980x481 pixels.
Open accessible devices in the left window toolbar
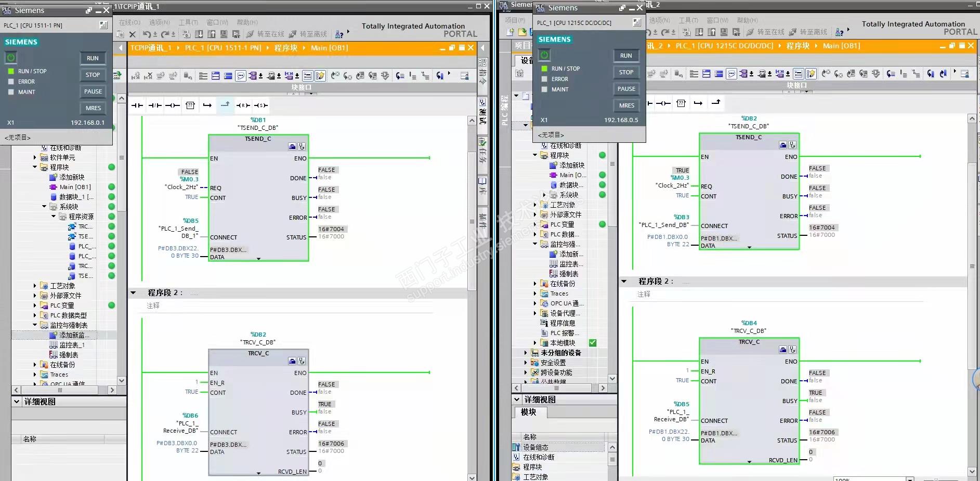click(x=339, y=34)
